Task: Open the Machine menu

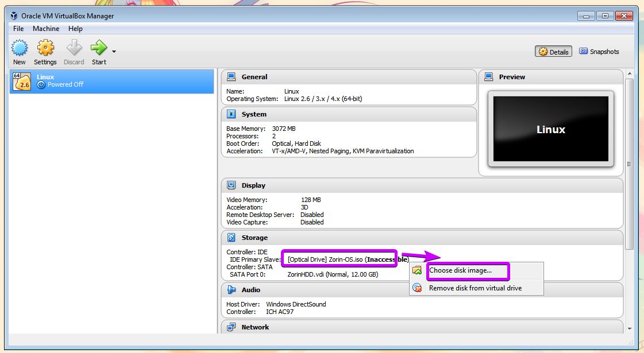Action: [x=46, y=28]
